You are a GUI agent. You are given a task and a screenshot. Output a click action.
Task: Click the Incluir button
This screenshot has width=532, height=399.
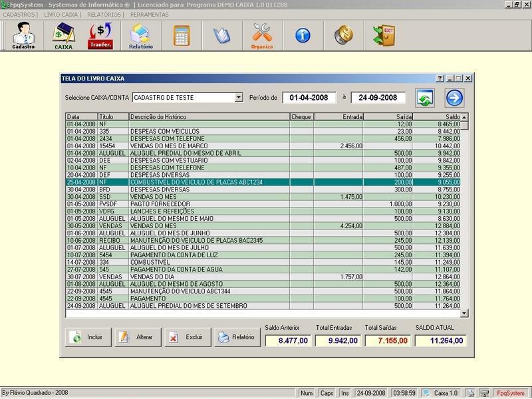pos(88,337)
